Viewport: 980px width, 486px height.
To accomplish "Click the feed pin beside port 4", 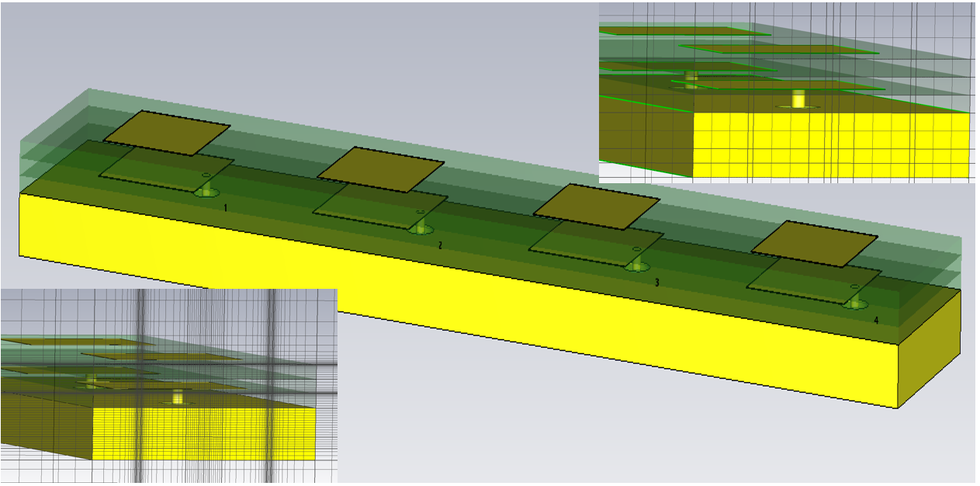I will tap(855, 300).
